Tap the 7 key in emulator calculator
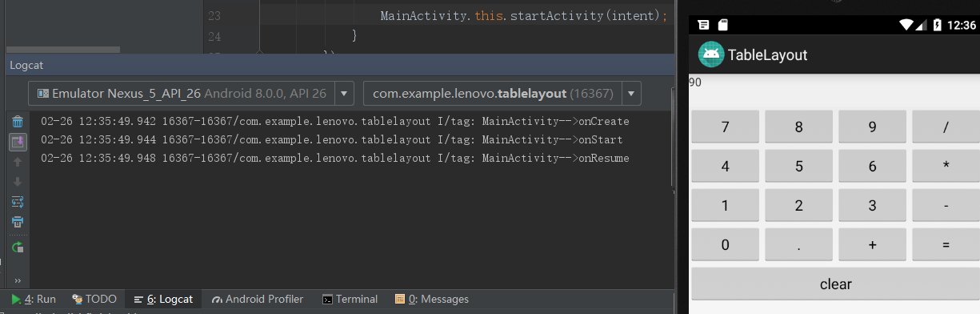This screenshot has height=314, width=980. click(x=725, y=127)
